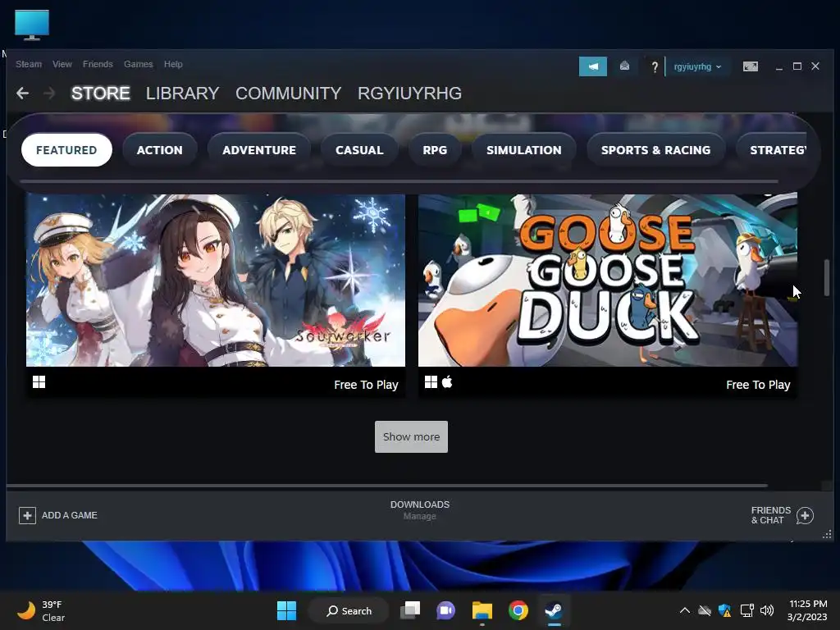Click Windows platform icon under SoulWorker

tap(39, 382)
